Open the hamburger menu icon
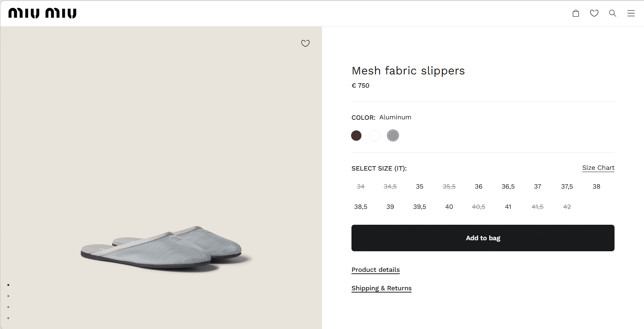Image resolution: width=644 pixels, height=329 pixels. [x=631, y=13]
